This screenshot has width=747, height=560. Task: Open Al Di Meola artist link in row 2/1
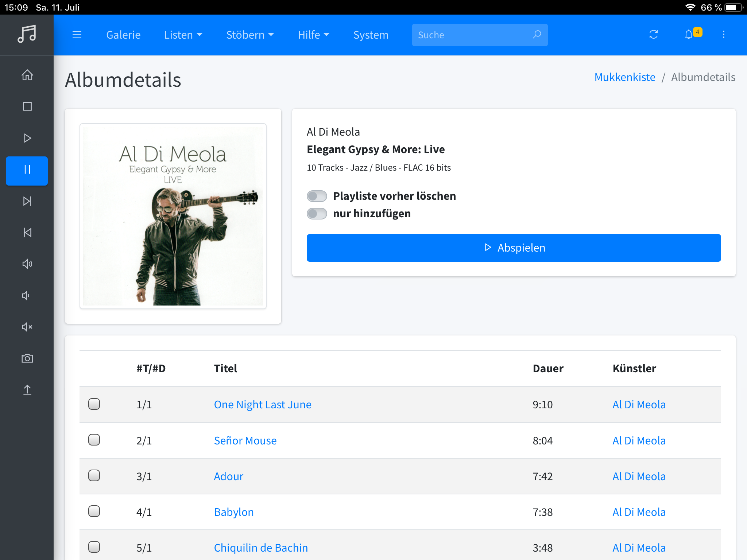click(639, 441)
